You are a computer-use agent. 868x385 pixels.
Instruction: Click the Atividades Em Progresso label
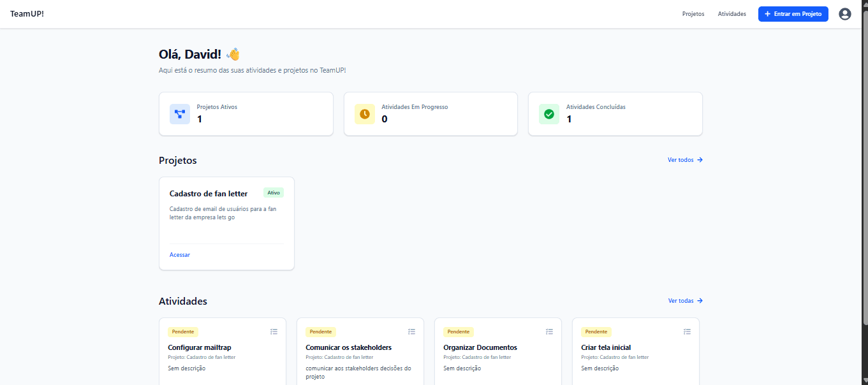click(x=415, y=107)
